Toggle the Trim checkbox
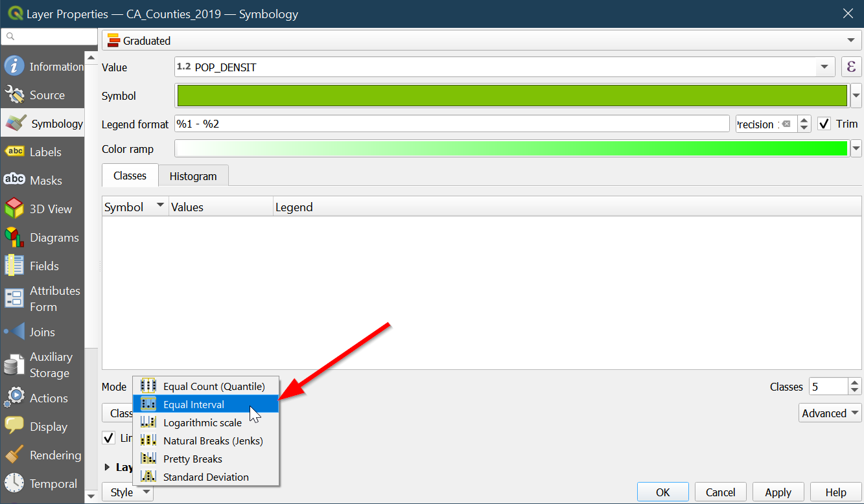Screen dimensions: 864x504 pyautogui.click(x=824, y=124)
